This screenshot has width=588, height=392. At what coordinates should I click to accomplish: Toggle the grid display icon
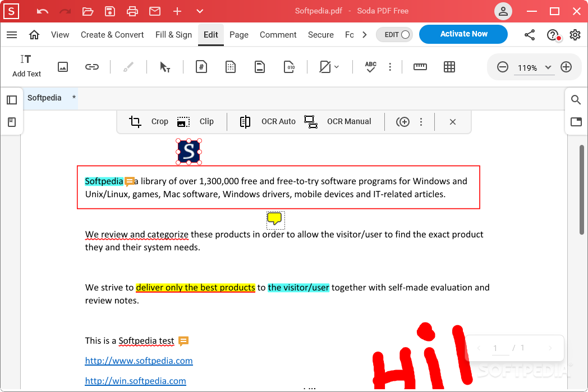tap(449, 67)
